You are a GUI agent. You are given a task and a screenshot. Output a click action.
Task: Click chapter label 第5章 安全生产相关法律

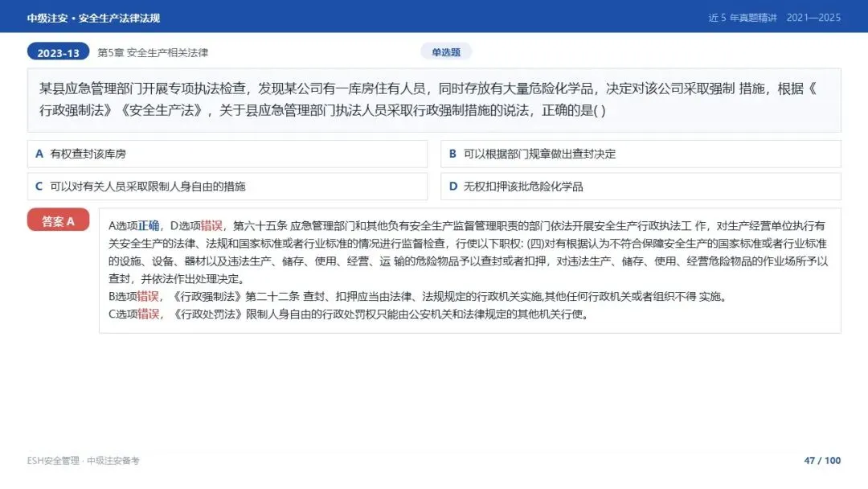(153, 52)
